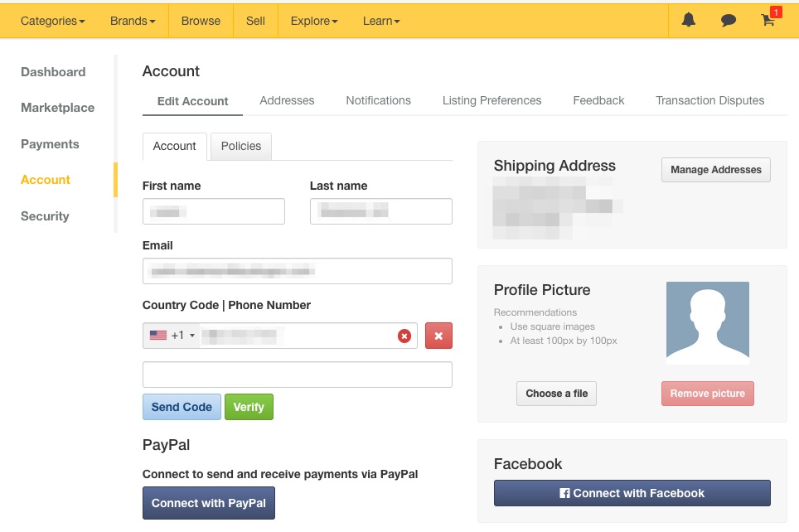Open Marketplace in the sidebar
Viewport: 799px width, 532px height.
pos(57,108)
